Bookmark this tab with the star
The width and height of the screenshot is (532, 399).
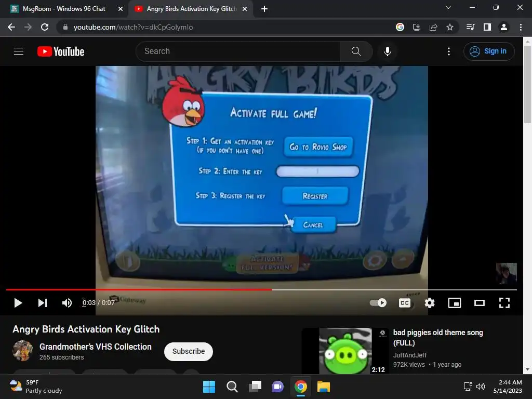coord(450,27)
